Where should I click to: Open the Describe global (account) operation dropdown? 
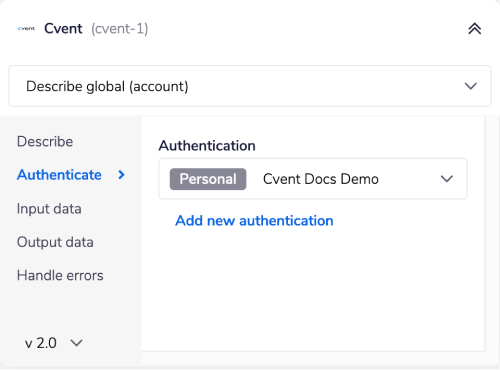click(x=250, y=86)
